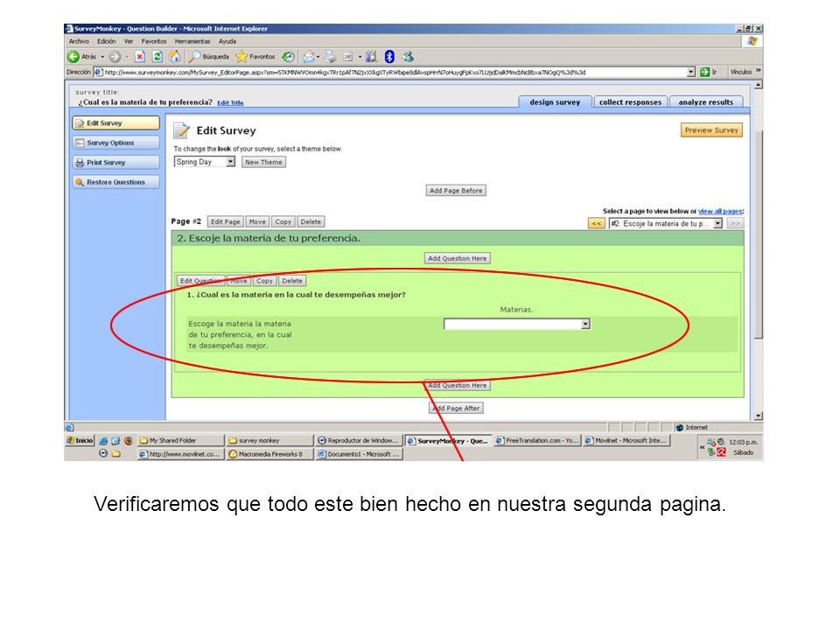Click the Edit Page button
The width and height of the screenshot is (840, 630).
pyautogui.click(x=226, y=221)
